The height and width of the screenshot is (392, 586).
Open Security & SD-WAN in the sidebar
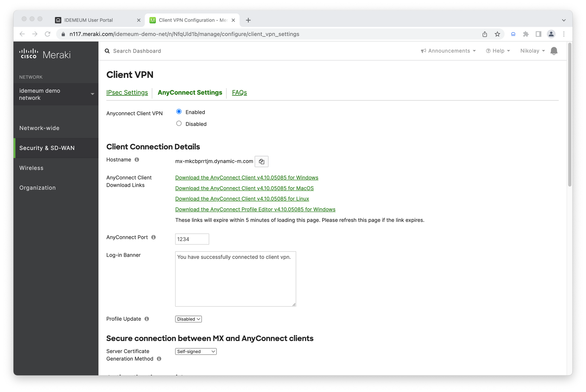(x=56, y=148)
